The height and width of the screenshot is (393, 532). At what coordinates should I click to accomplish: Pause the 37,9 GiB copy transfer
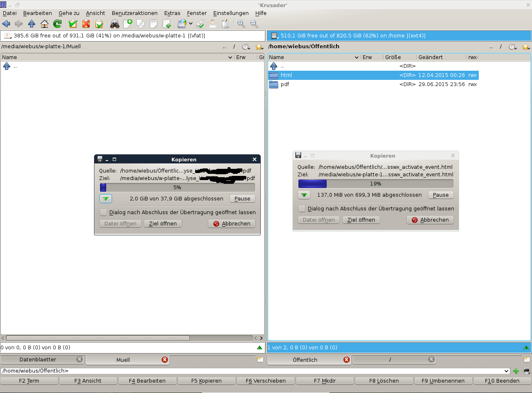point(242,199)
